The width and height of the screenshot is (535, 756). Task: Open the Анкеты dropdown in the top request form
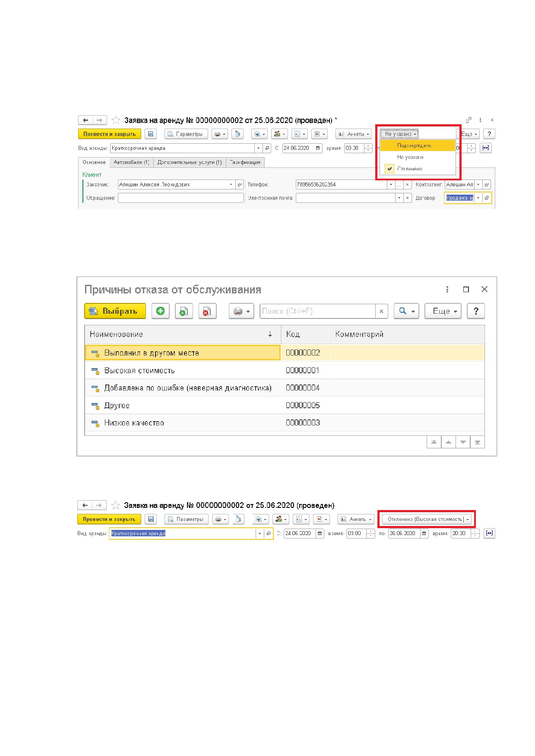[x=354, y=134]
